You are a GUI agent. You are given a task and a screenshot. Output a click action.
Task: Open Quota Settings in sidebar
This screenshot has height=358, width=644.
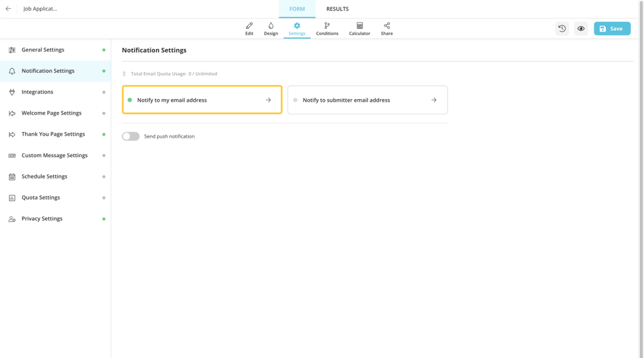[41, 198]
